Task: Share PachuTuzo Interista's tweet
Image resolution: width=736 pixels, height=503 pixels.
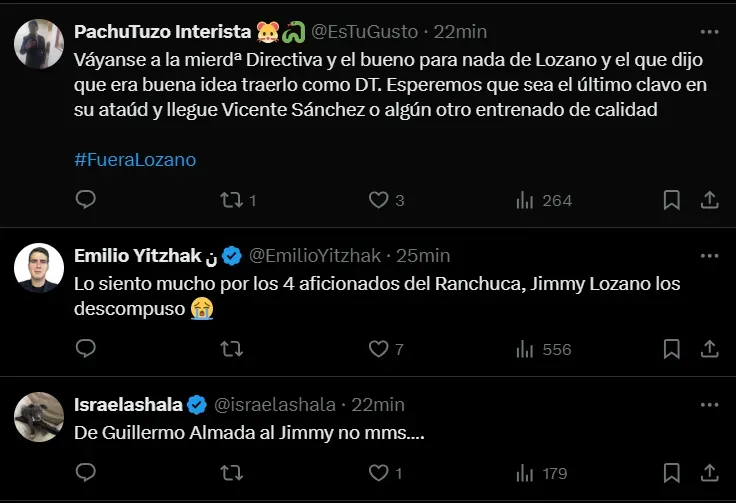Action: click(x=709, y=200)
